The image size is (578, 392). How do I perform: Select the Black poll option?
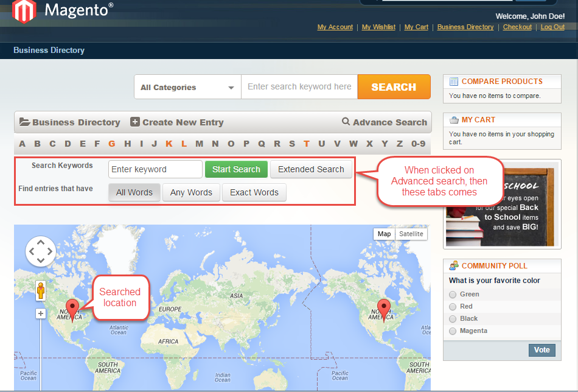(453, 318)
